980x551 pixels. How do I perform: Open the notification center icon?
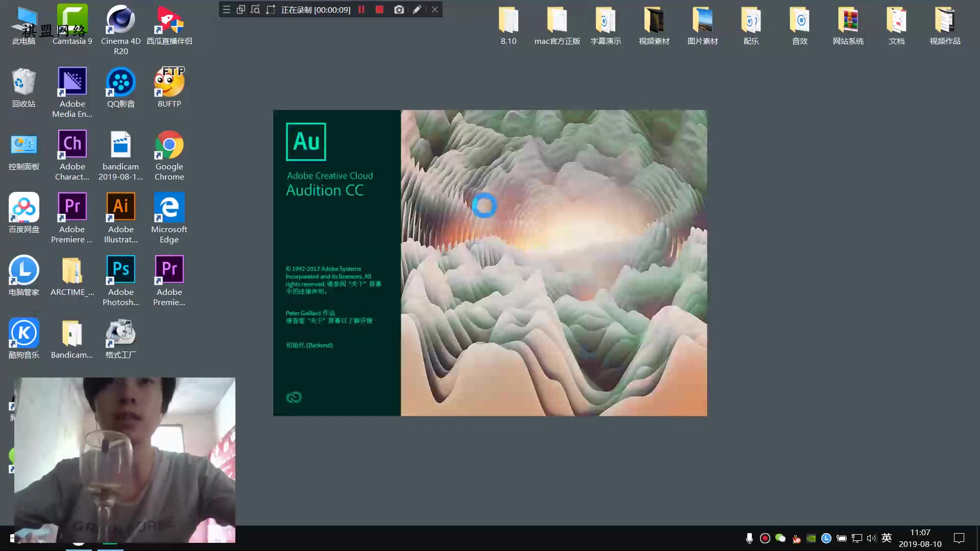(959, 538)
